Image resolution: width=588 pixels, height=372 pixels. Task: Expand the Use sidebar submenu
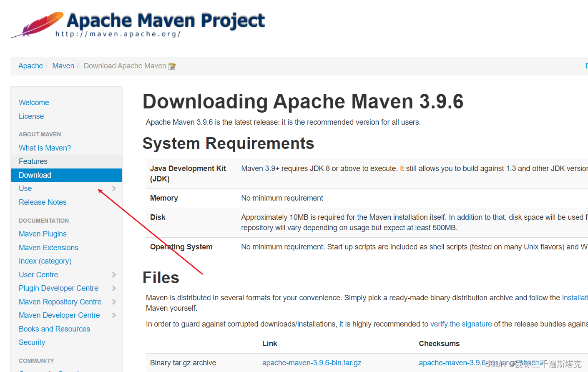click(113, 189)
